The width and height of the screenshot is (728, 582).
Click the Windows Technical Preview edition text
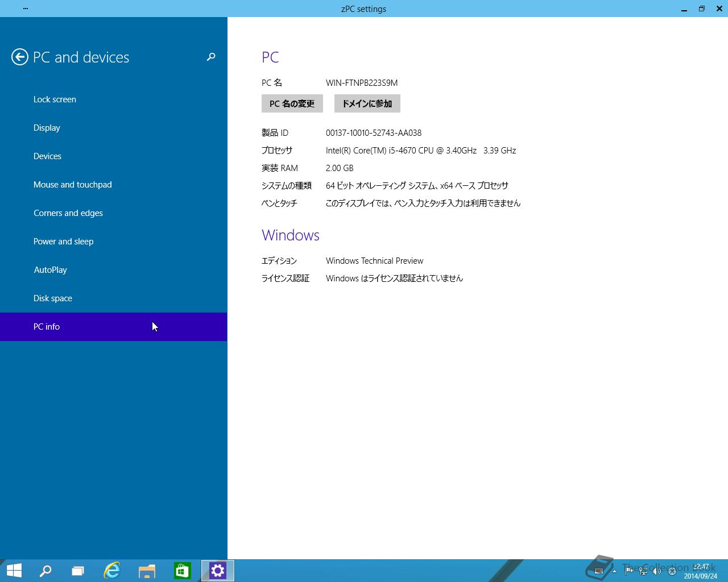pyautogui.click(x=375, y=261)
